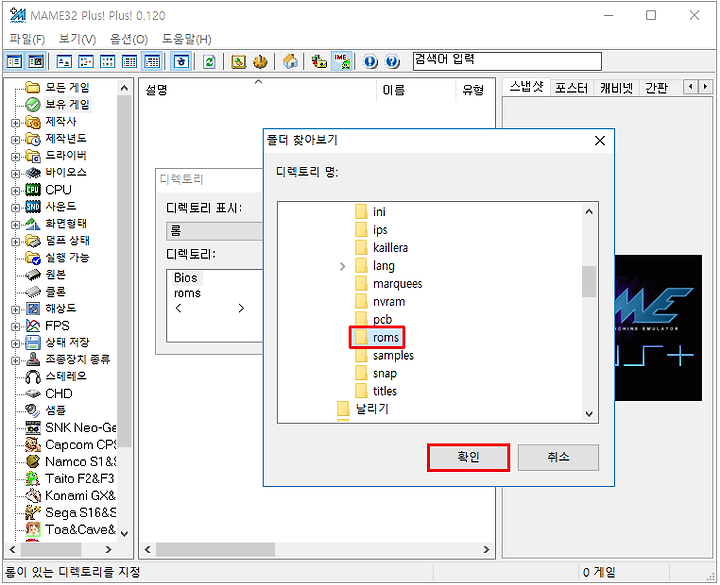Screen dimensions: 720x585
Task: Switch to details view icon
Action: 129,61
